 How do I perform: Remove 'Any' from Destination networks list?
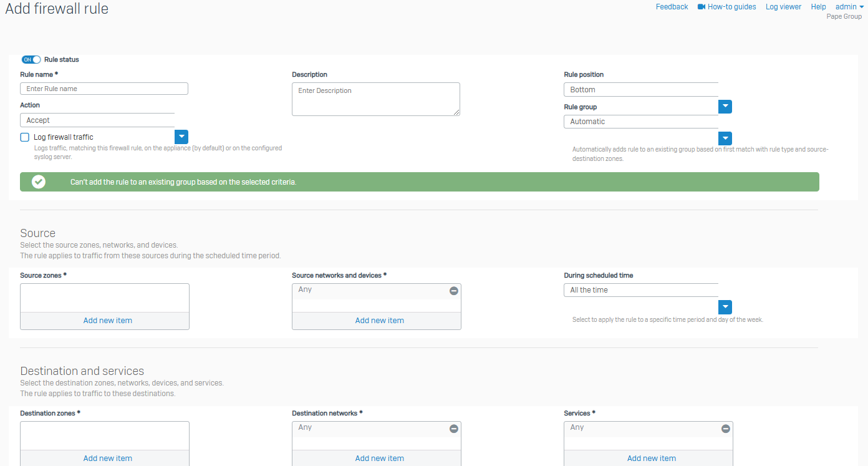[x=454, y=429]
